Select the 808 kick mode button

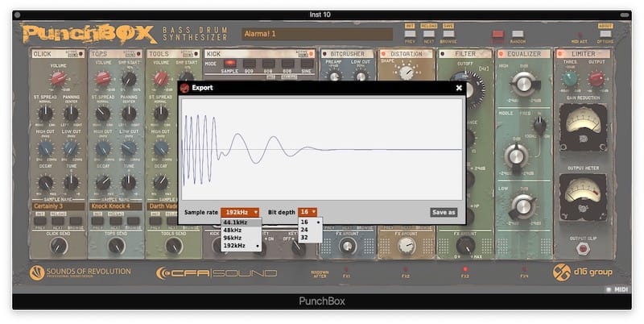click(x=268, y=64)
